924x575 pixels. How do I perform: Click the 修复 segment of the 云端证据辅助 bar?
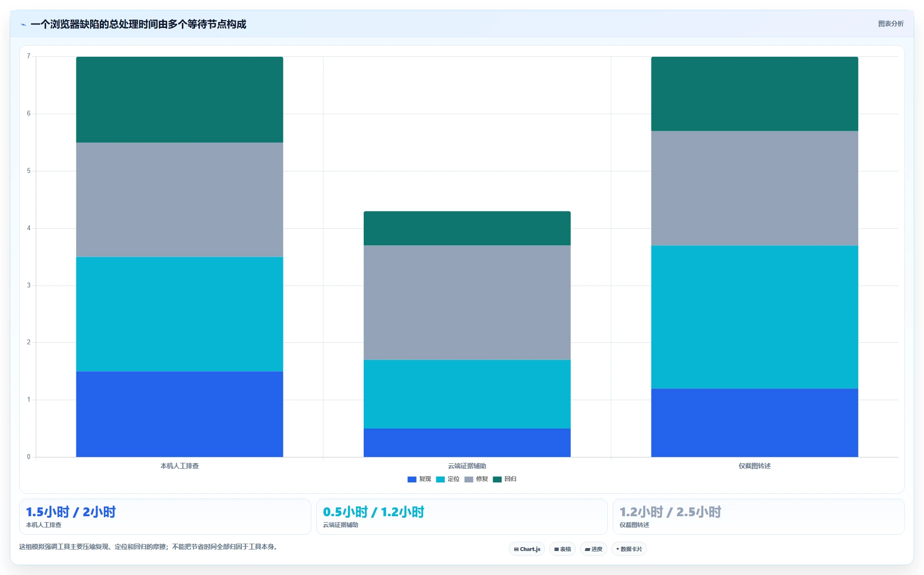[467, 303]
